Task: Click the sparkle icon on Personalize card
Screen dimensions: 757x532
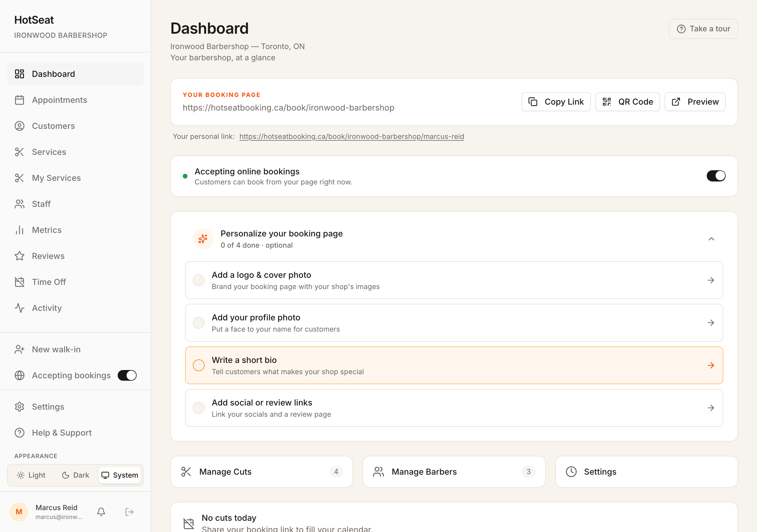Action: (203, 239)
